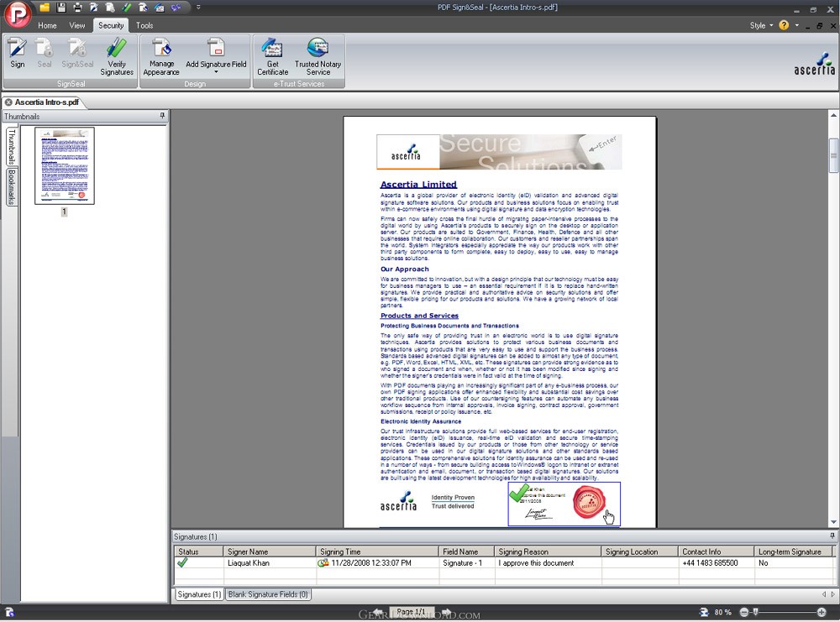Sort by the Field Name column header
Viewport: 840px width, 622px height.
[x=466, y=551]
